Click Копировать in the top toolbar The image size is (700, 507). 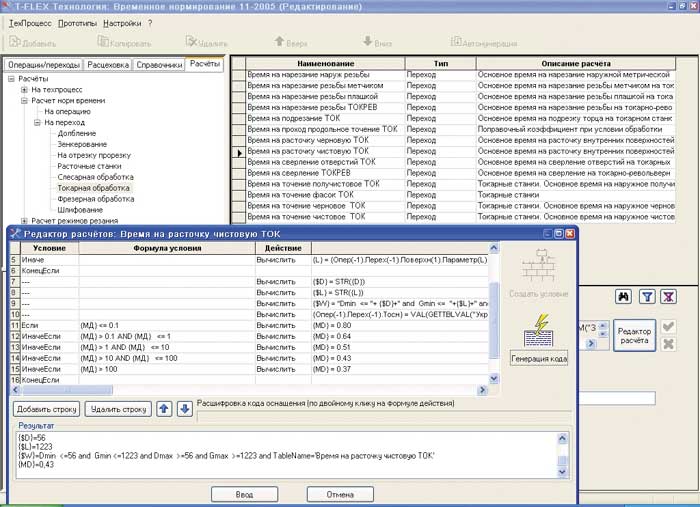(123, 43)
